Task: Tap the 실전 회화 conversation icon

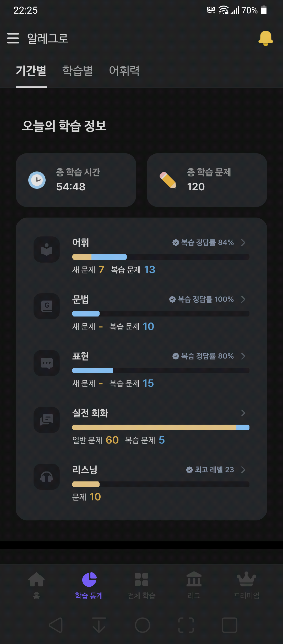Action: pyautogui.click(x=47, y=420)
